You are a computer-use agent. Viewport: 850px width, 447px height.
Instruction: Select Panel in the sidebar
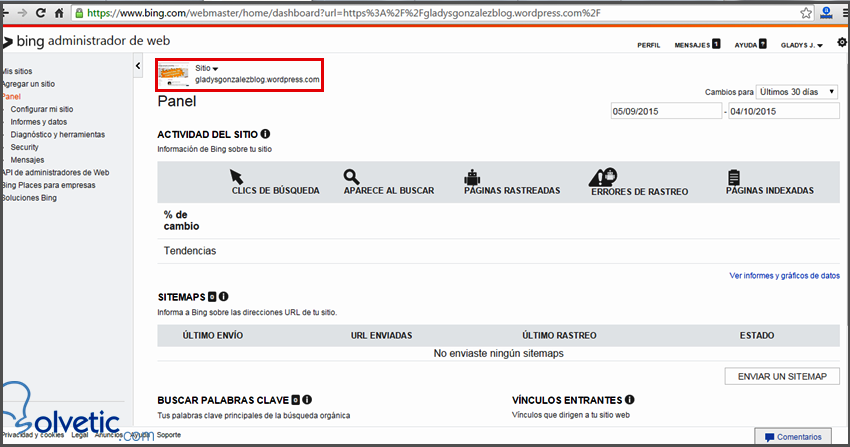11,96
